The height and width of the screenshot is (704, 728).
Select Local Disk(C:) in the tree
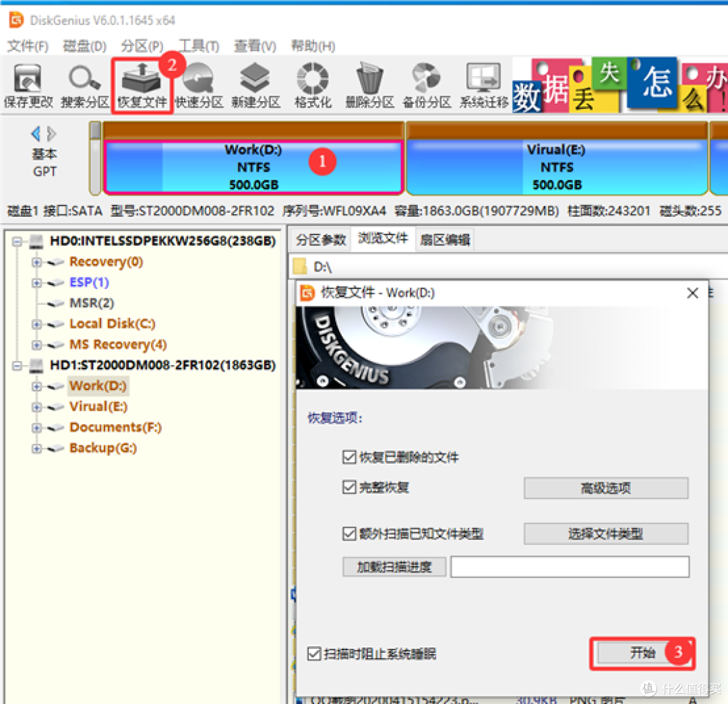click(x=113, y=323)
